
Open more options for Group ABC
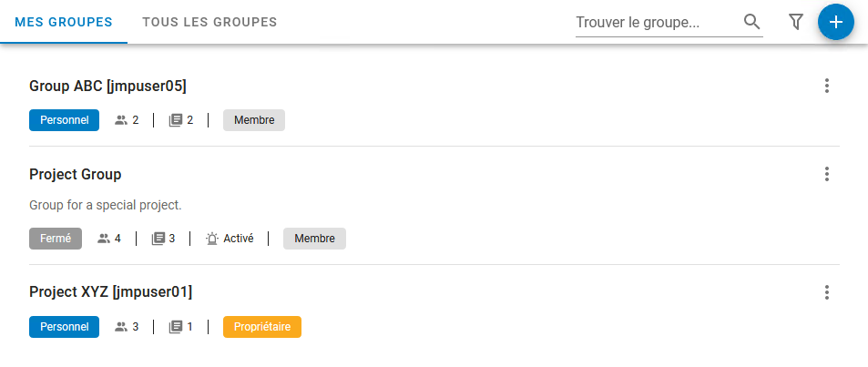tap(827, 86)
